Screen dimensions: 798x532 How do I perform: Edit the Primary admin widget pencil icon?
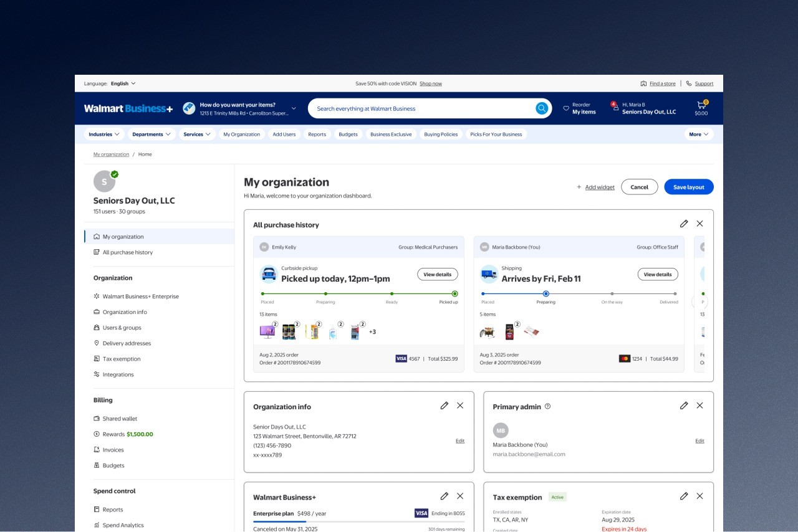[x=684, y=406]
